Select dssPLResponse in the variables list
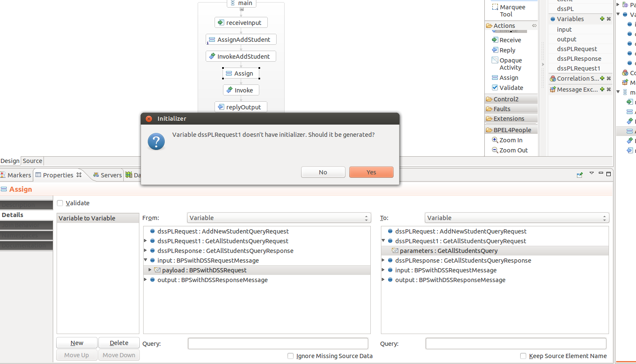Viewport: 636px width, 364px height. (x=579, y=59)
